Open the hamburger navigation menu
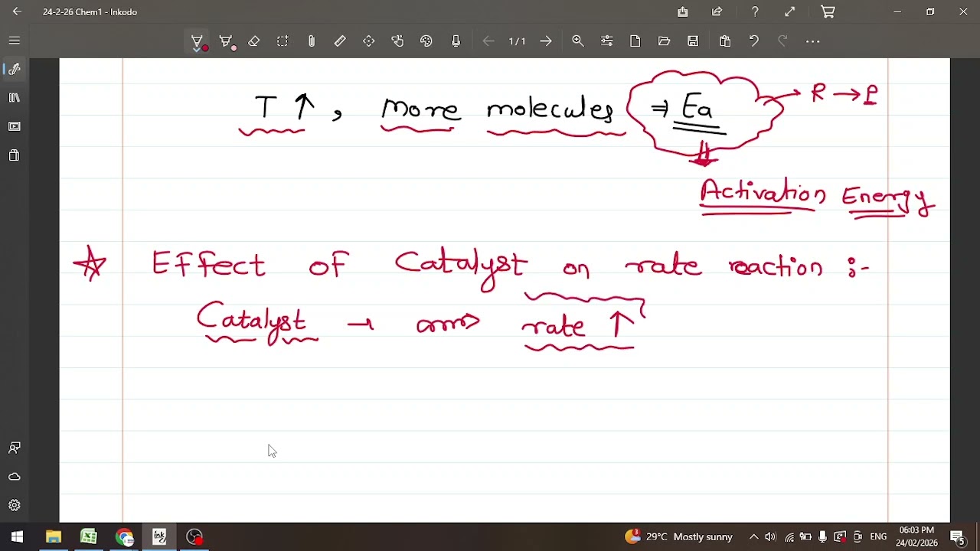The height and width of the screenshot is (551, 980). [15, 41]
